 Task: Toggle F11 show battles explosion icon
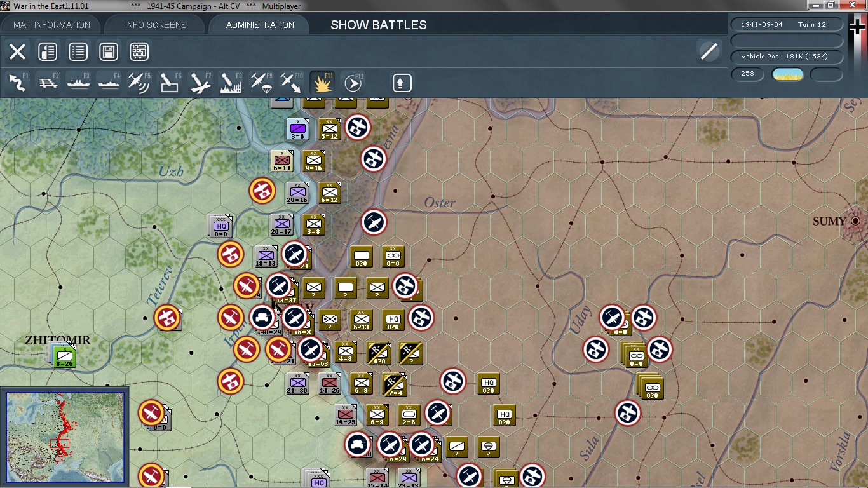(x=322, y=83)
